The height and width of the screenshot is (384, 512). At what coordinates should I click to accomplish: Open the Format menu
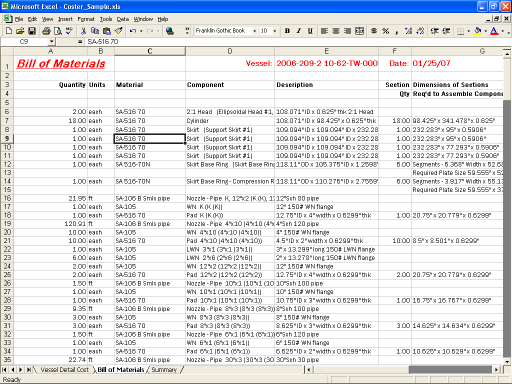click(x=86, y=19)
